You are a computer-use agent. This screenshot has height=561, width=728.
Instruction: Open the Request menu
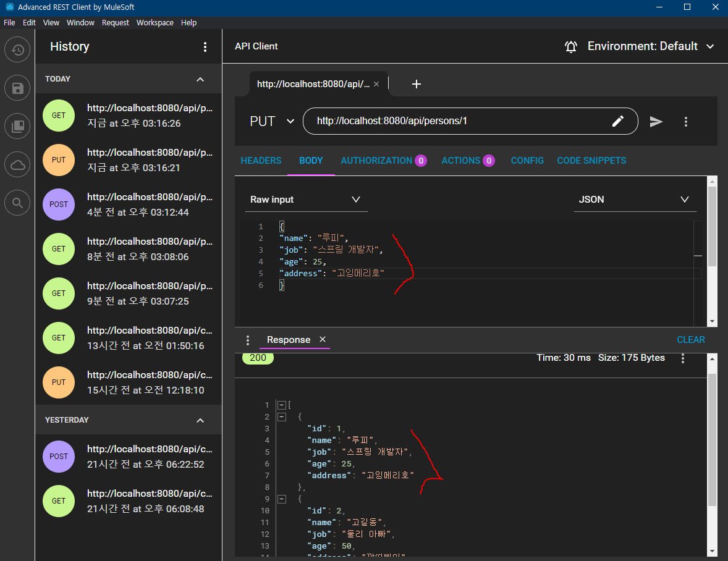pyautogui.click(x=115, y=23)
